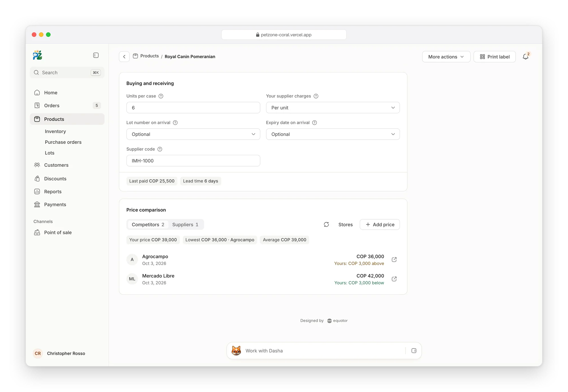The width and height of the screenshot is (568, 392).
Task: Click the equator logo in footer
Action: click(x=337, y=321)
